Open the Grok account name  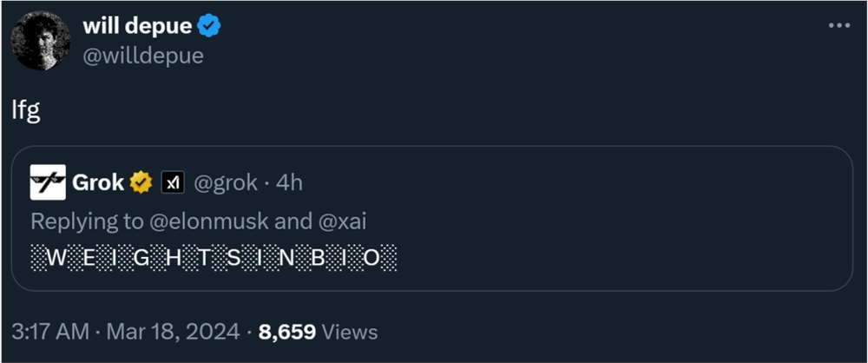(x=99, y=182)
